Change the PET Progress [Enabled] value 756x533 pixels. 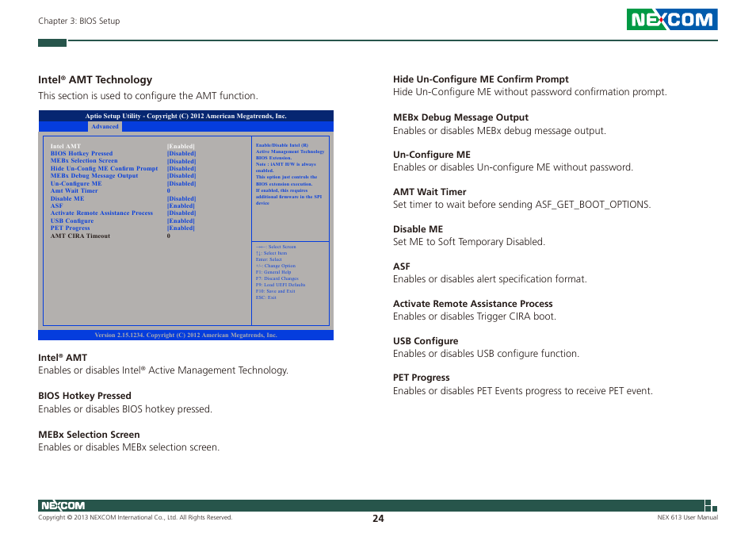point(181,228)
